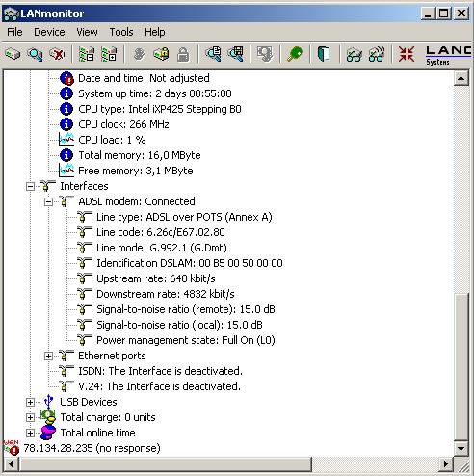This screenshot has width=474, height=476.
Task: Click the collapse-all tree toolbar icon
Action: (87, 54)
